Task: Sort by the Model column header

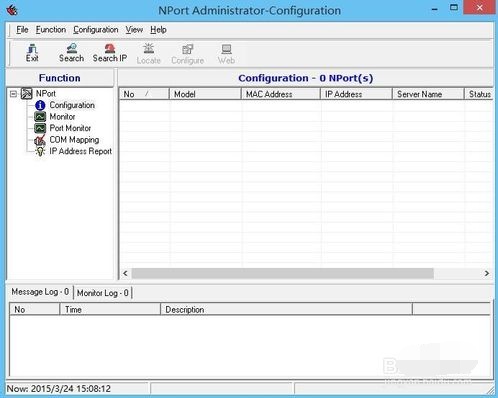Action: pos(205,94)
